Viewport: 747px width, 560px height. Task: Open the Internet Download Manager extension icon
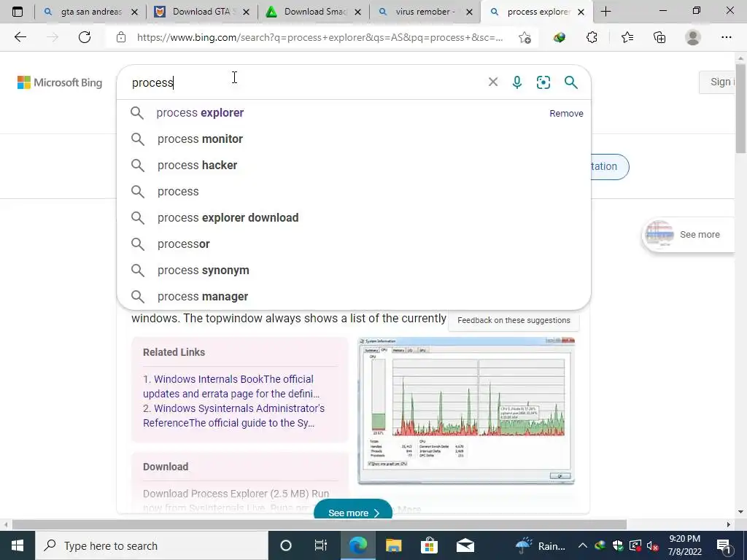[x=560, y=37]
